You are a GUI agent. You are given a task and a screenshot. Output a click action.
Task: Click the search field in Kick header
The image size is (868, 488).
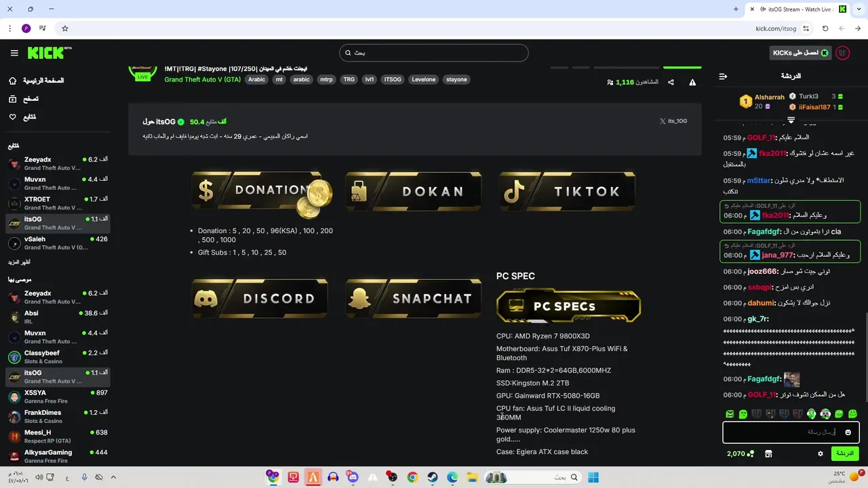(434, 53)
